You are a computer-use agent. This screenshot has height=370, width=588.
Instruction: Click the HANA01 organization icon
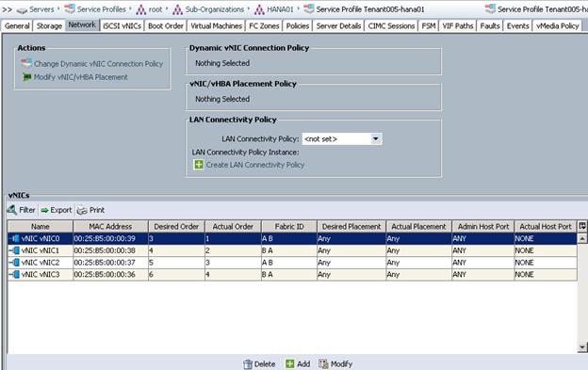point(259,9)
